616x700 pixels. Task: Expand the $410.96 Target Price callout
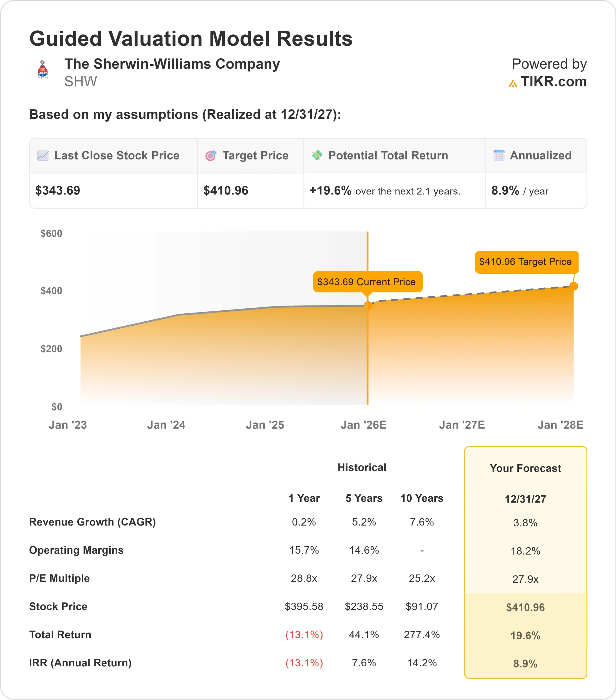(526, 262)
